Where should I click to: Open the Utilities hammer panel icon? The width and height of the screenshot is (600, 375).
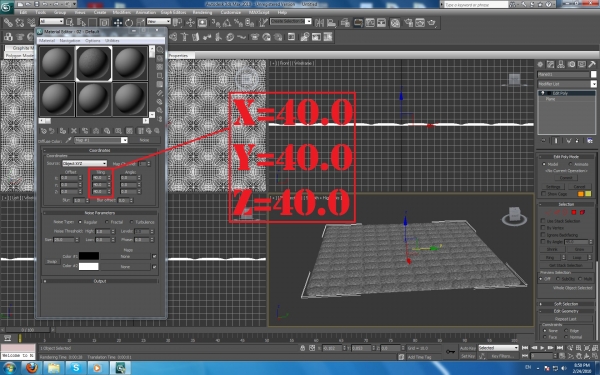click(x=592, y=64)
